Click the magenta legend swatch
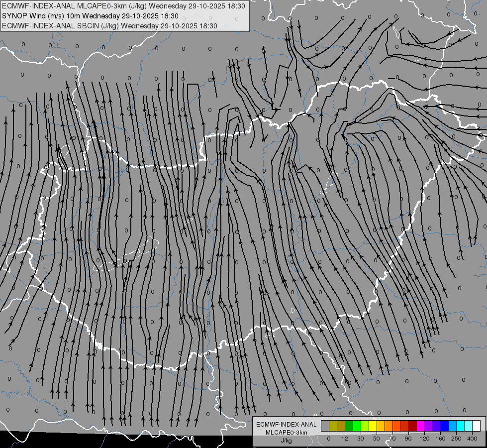 [x=420, y=426]
